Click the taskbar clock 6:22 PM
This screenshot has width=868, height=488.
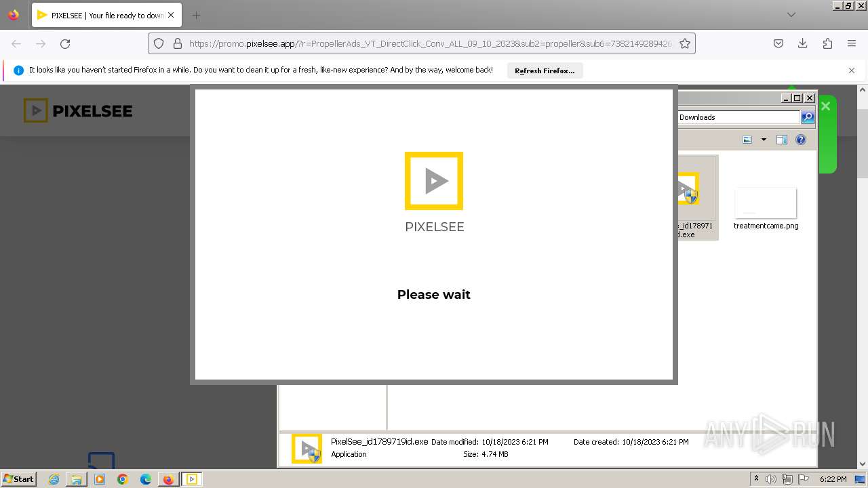tap(833, 479)
